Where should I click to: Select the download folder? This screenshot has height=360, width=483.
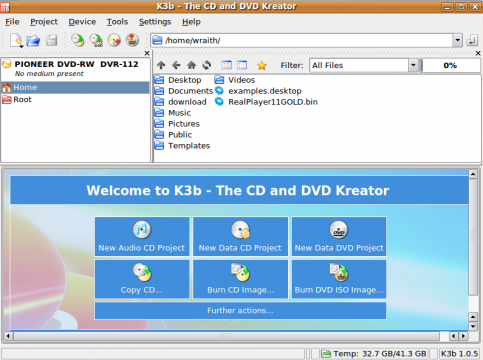[181, 102]
